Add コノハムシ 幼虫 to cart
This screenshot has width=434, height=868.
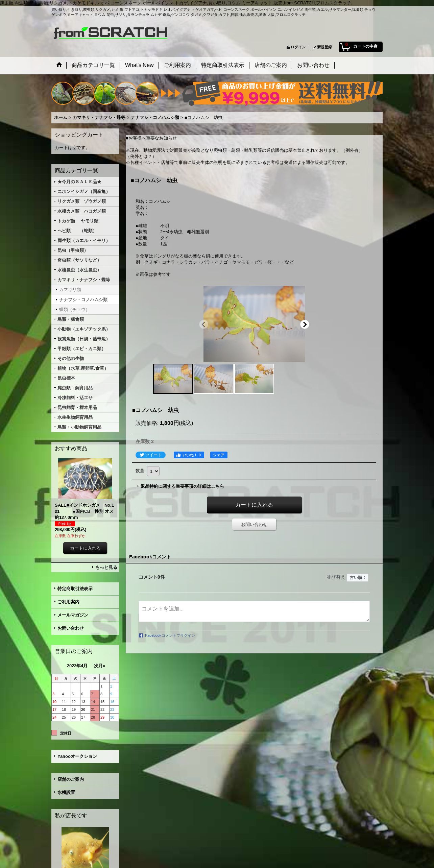coord(254,505)
